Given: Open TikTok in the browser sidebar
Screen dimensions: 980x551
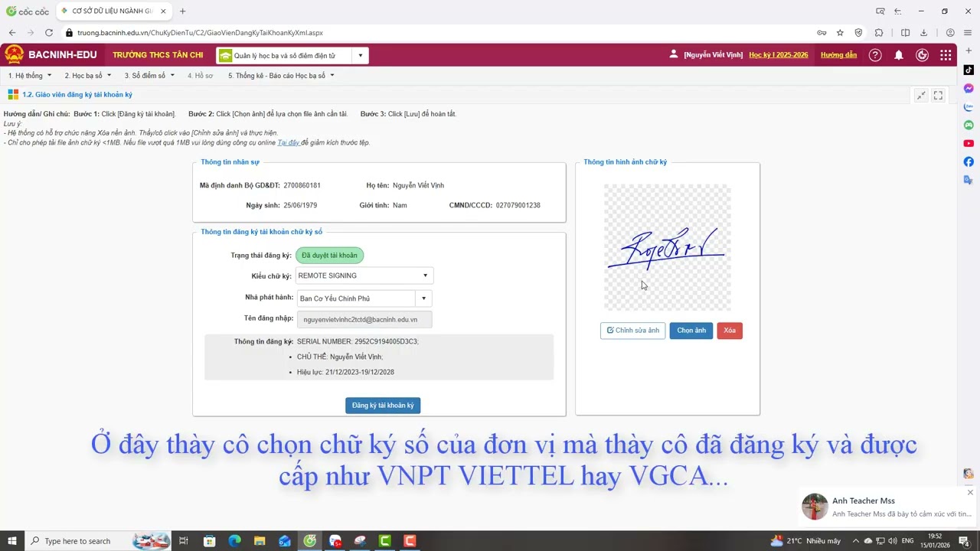Looking at the screenshot, I should click(x=969, y=70).
